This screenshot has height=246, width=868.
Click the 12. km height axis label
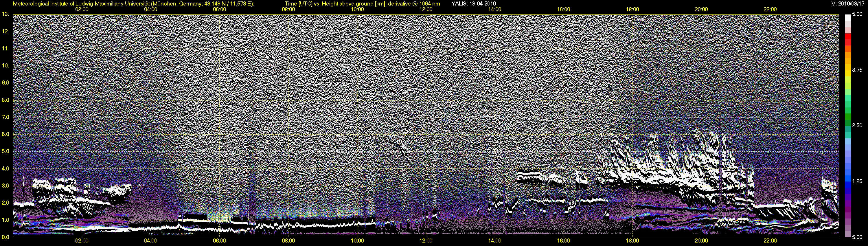point(5,31)
